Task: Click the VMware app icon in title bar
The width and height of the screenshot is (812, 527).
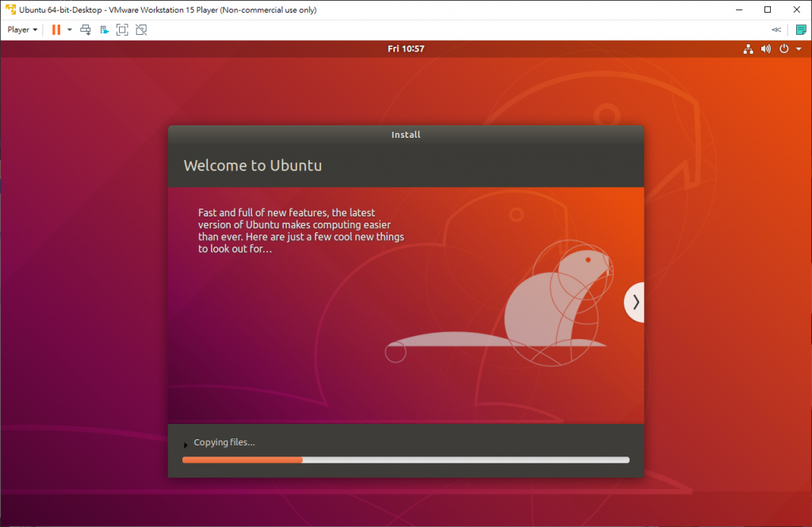Action: (x=10, y=10)
